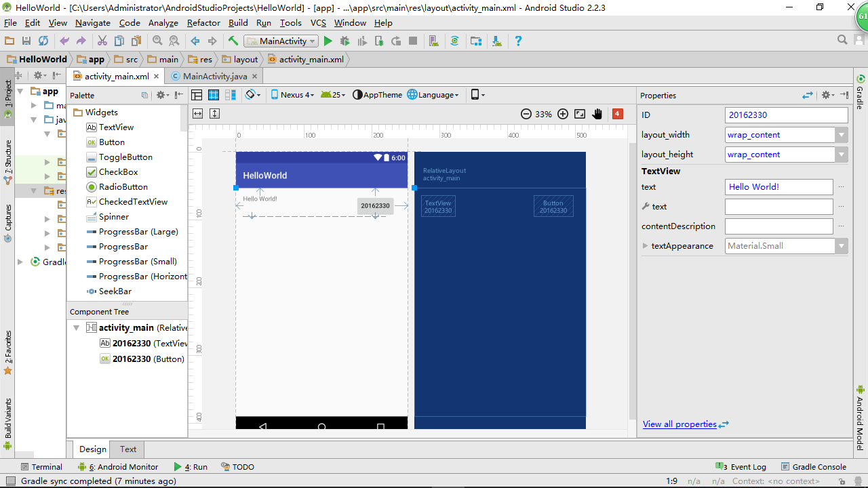The image size is (868, 488).
Task: Open the Nexus 4 device dropdown
Action: click(292, 95)
